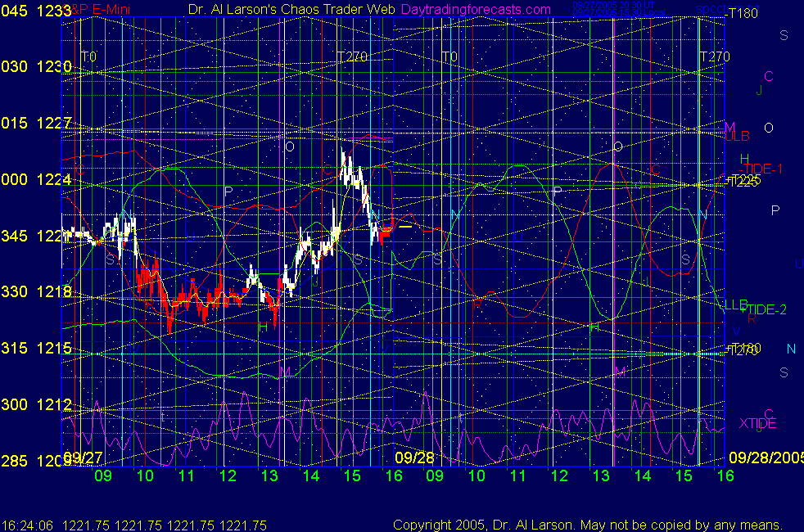Click the red "ULB" band label
The image size is (804, 532).
tap(738, 137)
